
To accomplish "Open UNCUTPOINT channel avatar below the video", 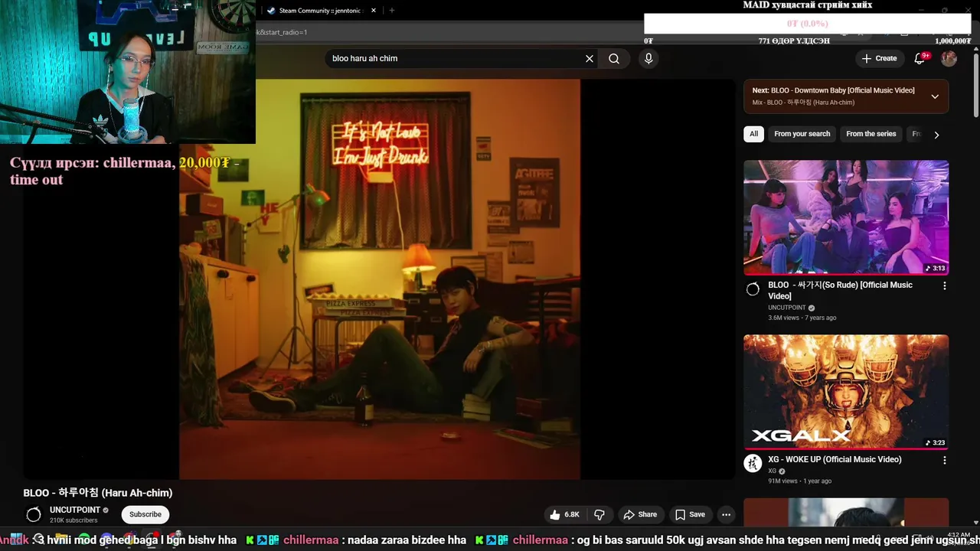I will coord(34,514).
